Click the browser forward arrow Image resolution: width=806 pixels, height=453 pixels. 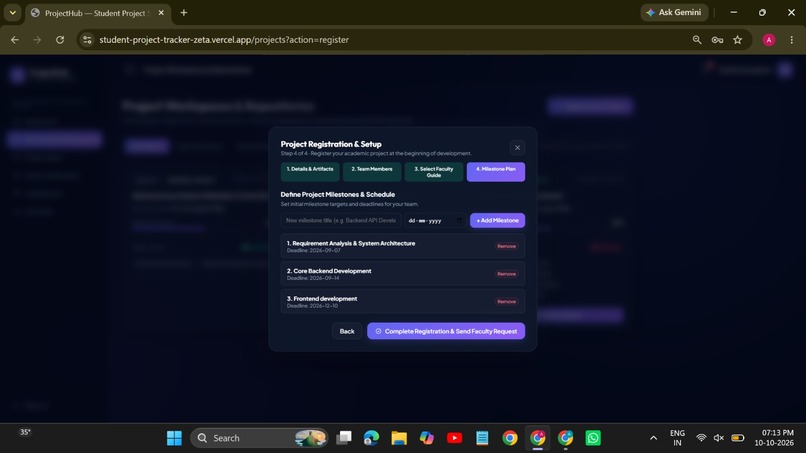click(37, 40)
